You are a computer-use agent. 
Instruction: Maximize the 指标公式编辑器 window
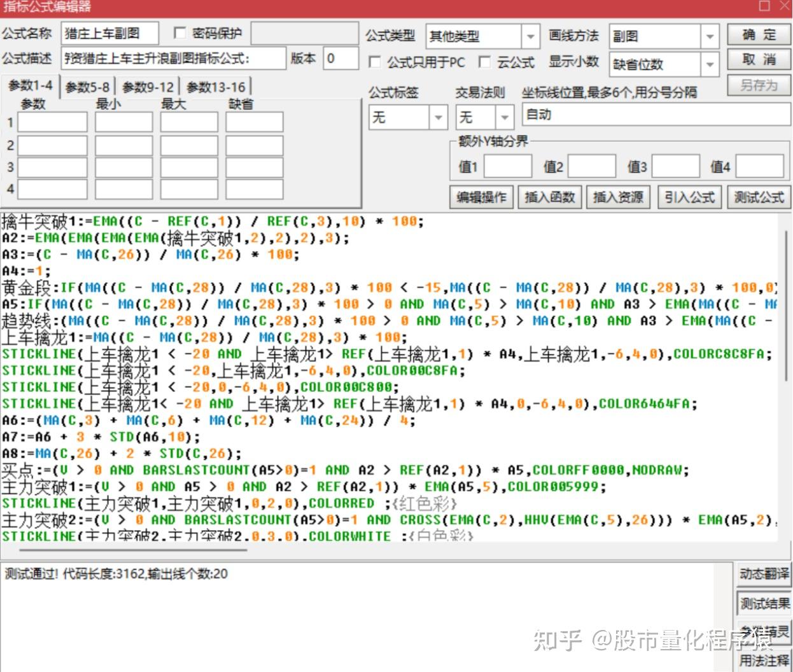pos(764,6)
